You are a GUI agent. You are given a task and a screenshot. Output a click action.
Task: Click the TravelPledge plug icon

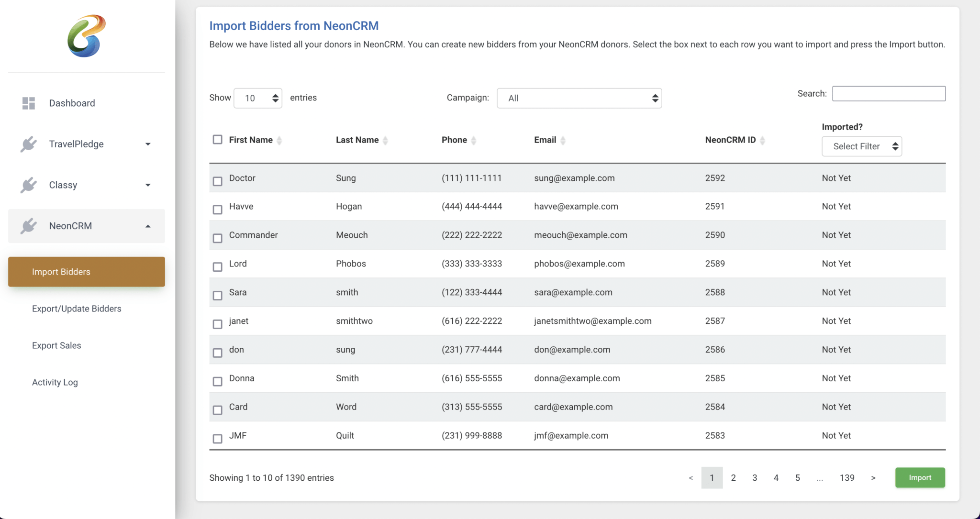pos(29,144)
